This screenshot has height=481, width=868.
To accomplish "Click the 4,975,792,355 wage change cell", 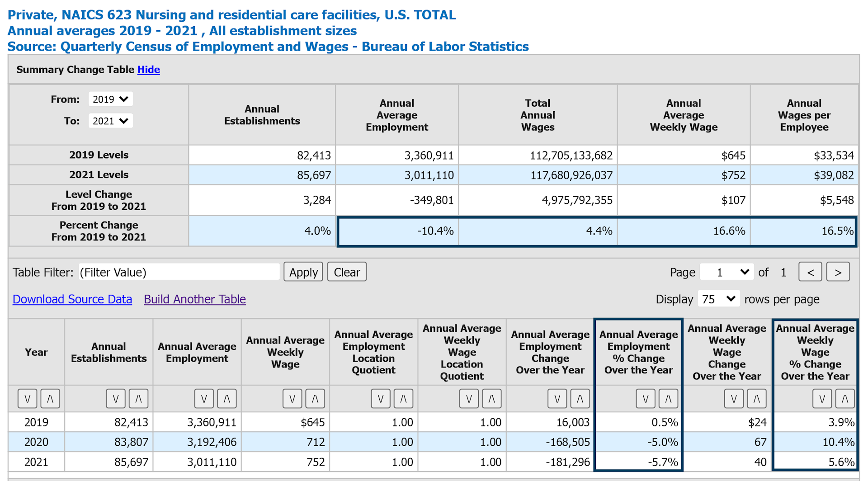I will (538, 200).
